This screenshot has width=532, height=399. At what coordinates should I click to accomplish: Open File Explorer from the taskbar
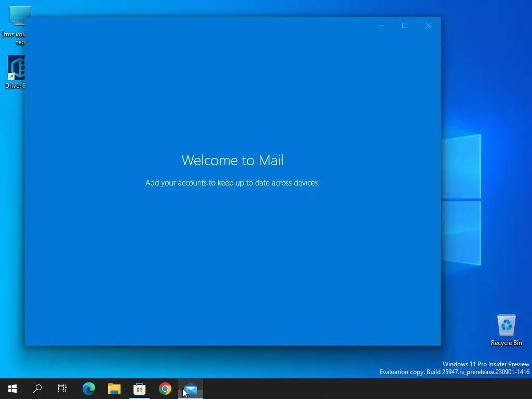pyautogui.click(x=114, y=389)
